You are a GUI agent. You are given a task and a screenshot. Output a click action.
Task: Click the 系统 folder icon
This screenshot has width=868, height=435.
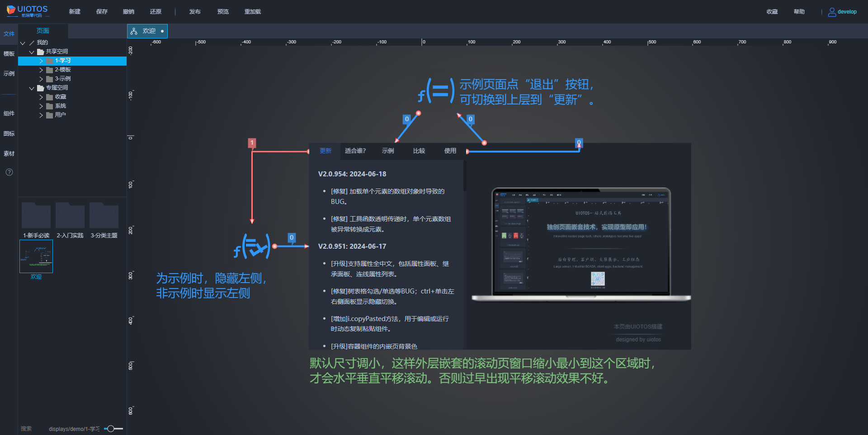coord(50,106)
